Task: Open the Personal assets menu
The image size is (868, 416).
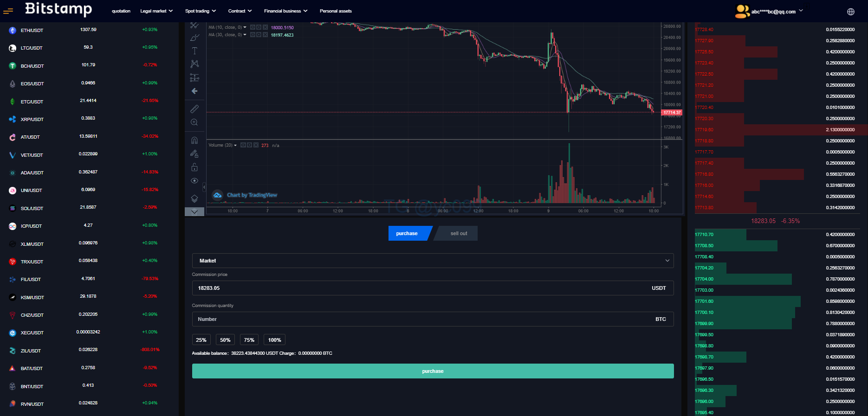Action: [x=336, y=11]
